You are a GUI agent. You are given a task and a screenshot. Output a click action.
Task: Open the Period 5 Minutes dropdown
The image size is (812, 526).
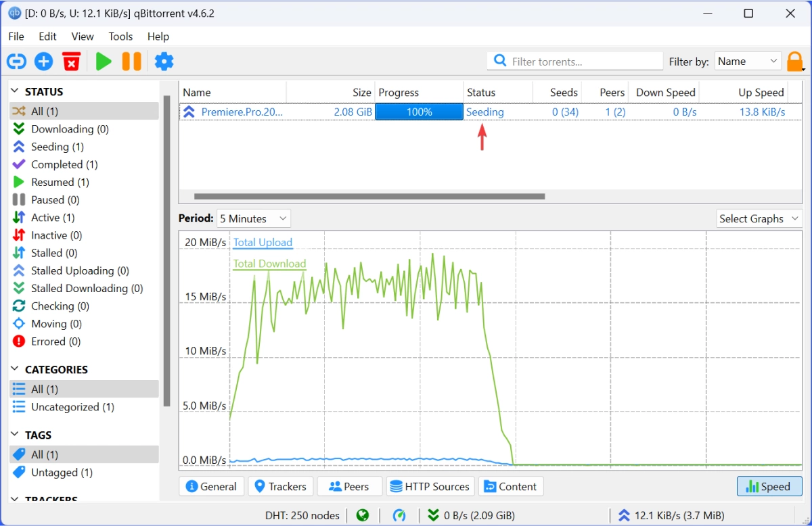(254, 218)
